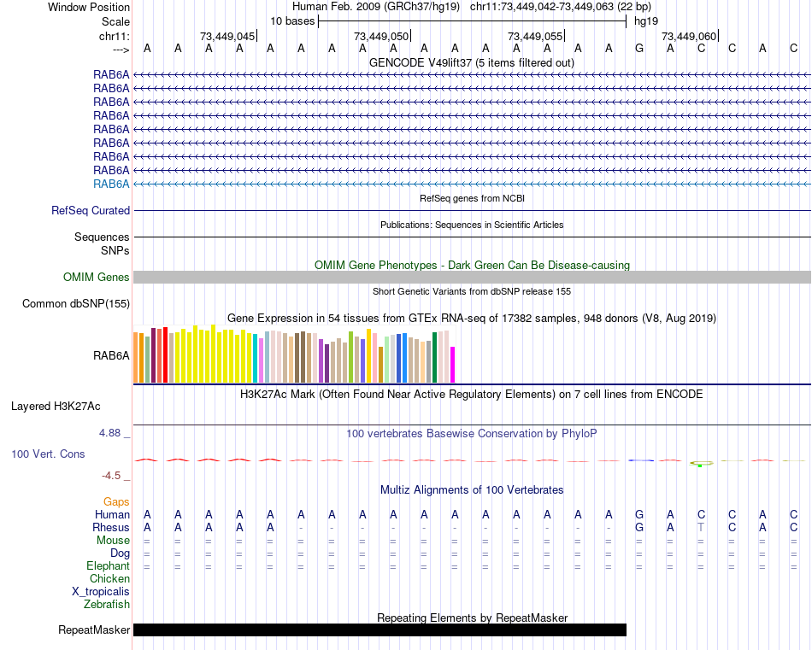
Task: Click the green-marked dip in the PhyloP graph
Action: tap(701, 464)
